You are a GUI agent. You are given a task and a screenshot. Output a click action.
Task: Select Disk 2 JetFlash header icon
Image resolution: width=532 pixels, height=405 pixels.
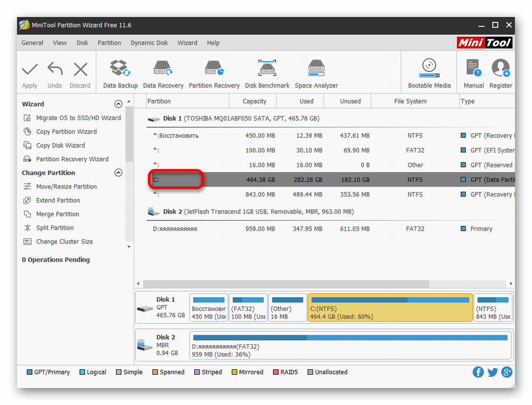pos(154,212)
